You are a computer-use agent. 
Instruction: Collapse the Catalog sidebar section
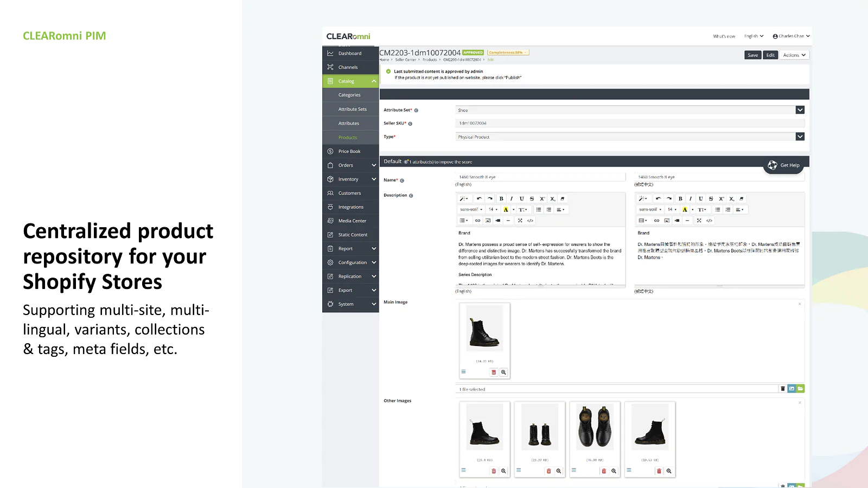tap(350, 81)
